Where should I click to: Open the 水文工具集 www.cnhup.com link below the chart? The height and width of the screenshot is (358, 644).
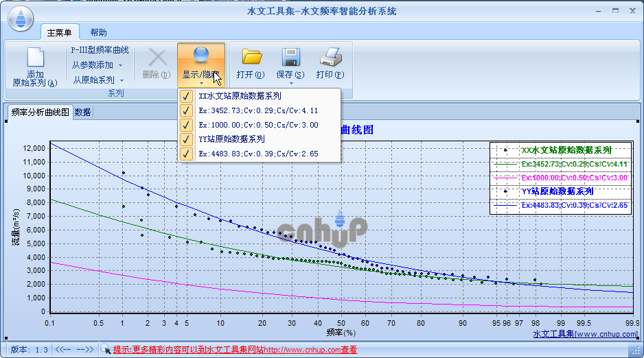[x=585, y=334]
